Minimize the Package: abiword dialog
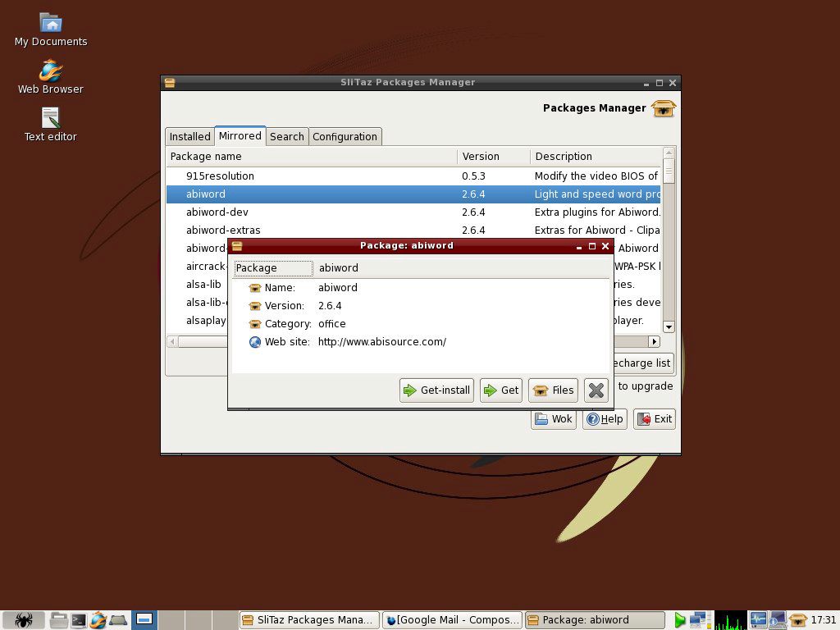The image size is (840, 630). click(x=579, y=246)
